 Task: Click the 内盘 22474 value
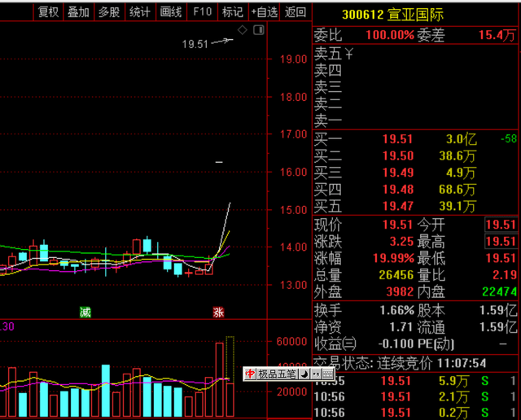499,292
